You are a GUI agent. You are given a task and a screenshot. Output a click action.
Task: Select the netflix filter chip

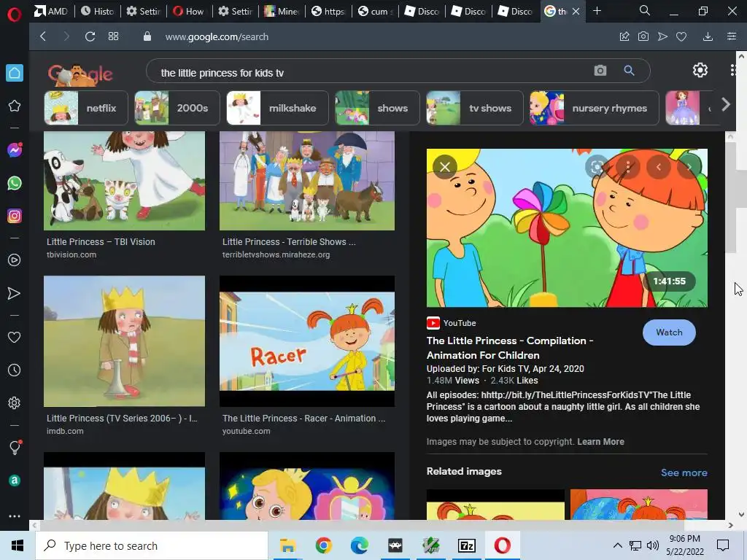pos(86,108)
